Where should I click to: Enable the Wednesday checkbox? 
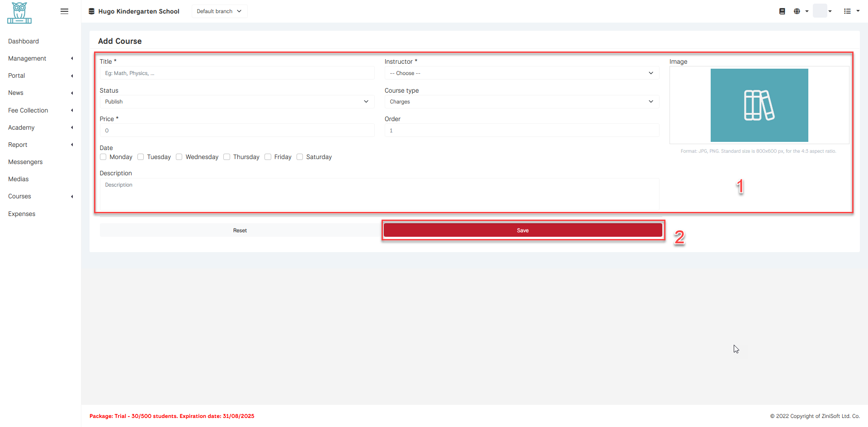click(x=179, y=157)
